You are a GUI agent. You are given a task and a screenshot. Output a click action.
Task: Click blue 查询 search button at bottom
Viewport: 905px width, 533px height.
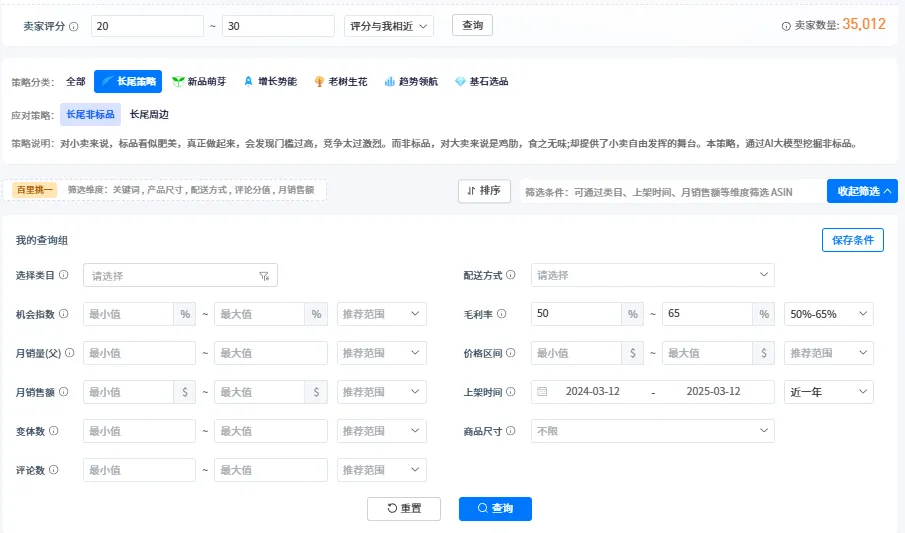[x=495, y=508]
